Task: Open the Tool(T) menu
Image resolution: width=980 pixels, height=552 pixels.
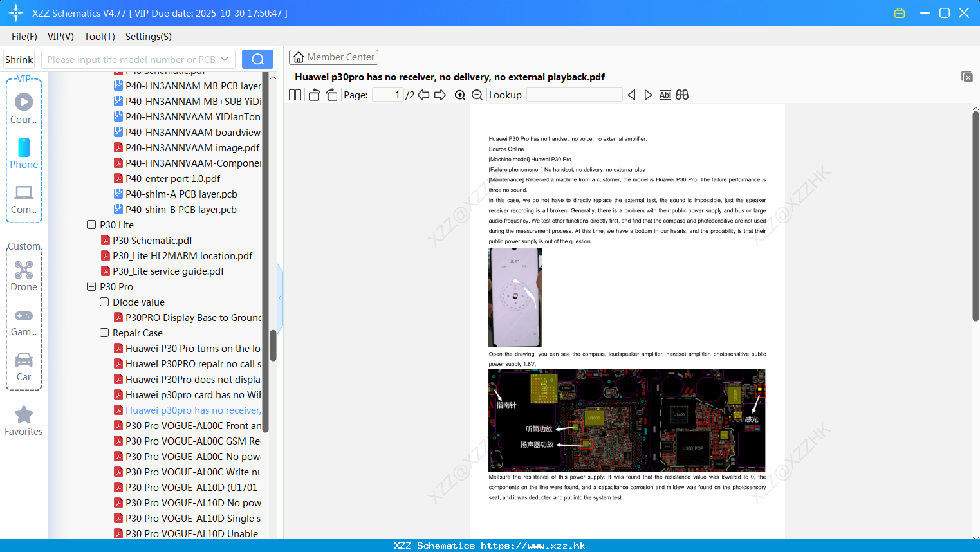Action: 100,37
